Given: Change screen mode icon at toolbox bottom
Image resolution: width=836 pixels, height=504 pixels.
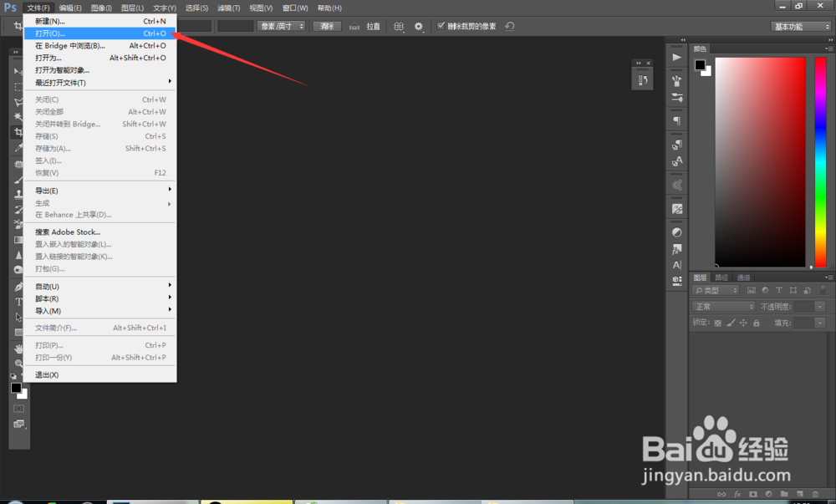Looking at the screenshot, I should pos(18,424).
